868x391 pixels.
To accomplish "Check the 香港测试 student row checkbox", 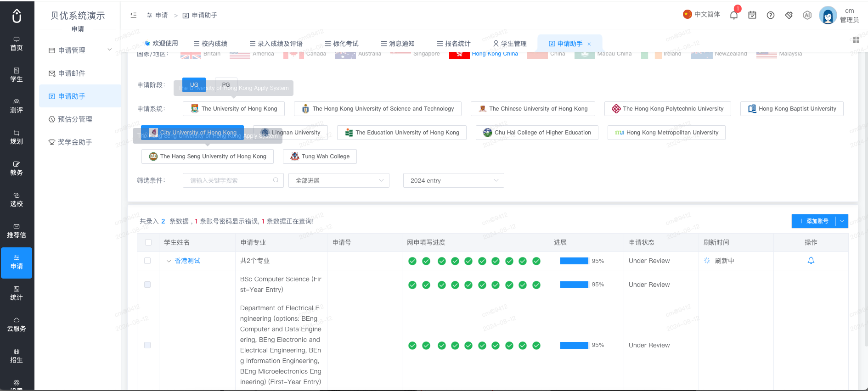I will coord(147,261).
